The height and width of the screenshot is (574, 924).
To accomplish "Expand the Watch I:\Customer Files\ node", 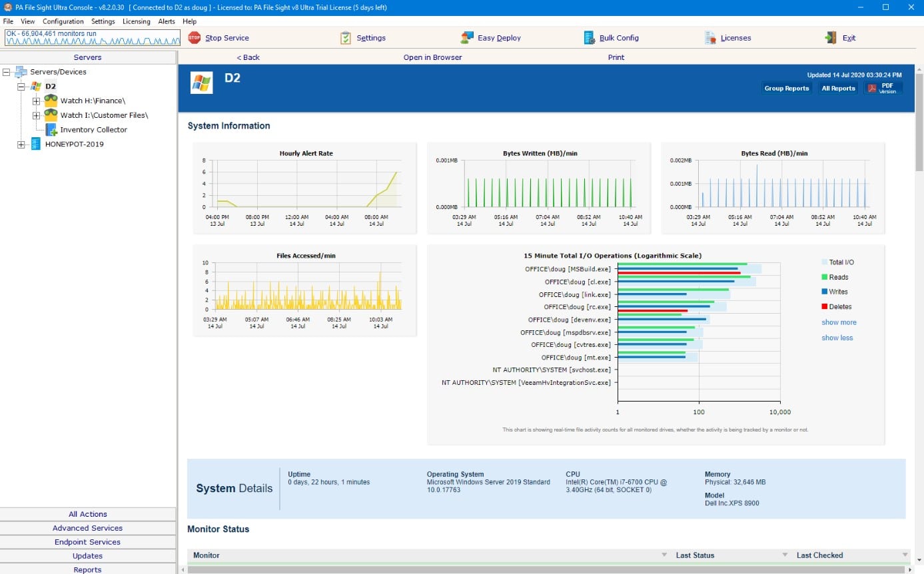I will [36, 116].
